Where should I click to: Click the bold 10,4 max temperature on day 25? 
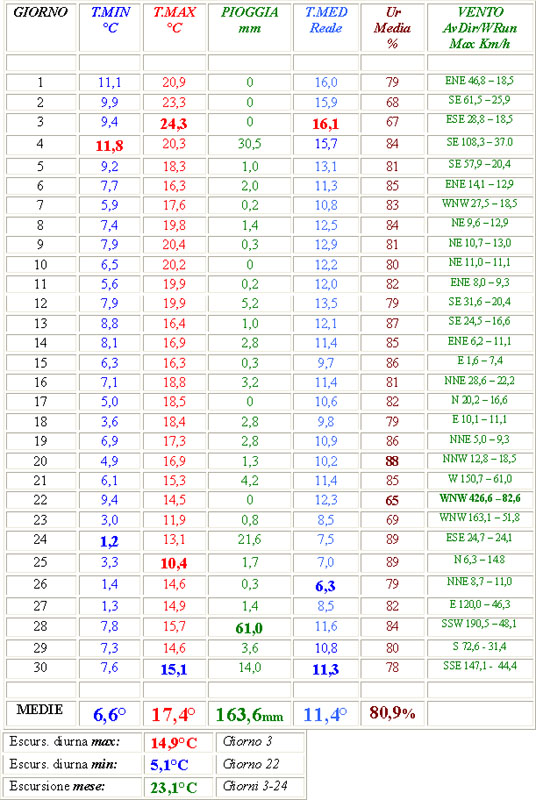(x=174, y=564)
